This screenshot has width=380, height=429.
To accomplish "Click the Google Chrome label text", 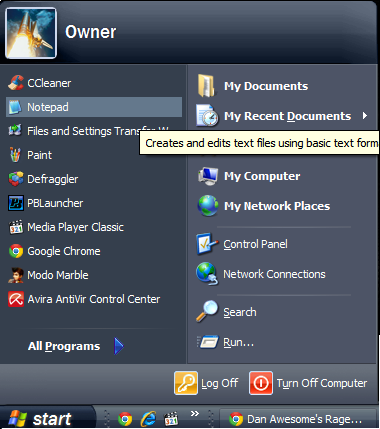I will click(64, 251).
